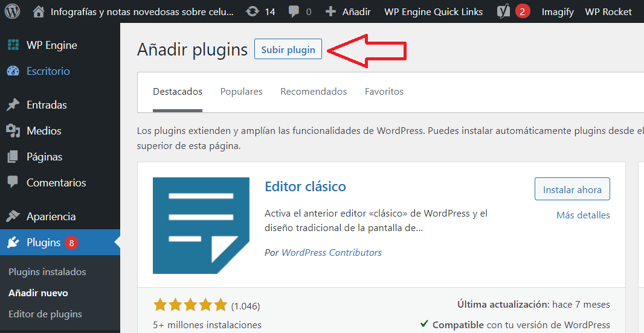Click the updates circular arrows icon
644x333 pixels.
tap(252, 11)
